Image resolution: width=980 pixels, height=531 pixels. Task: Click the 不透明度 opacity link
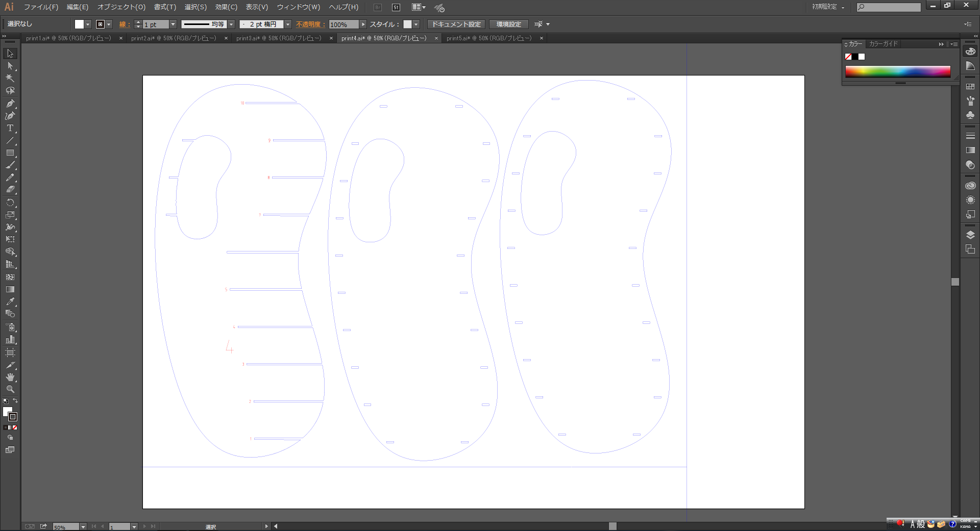tap(310, 24)
